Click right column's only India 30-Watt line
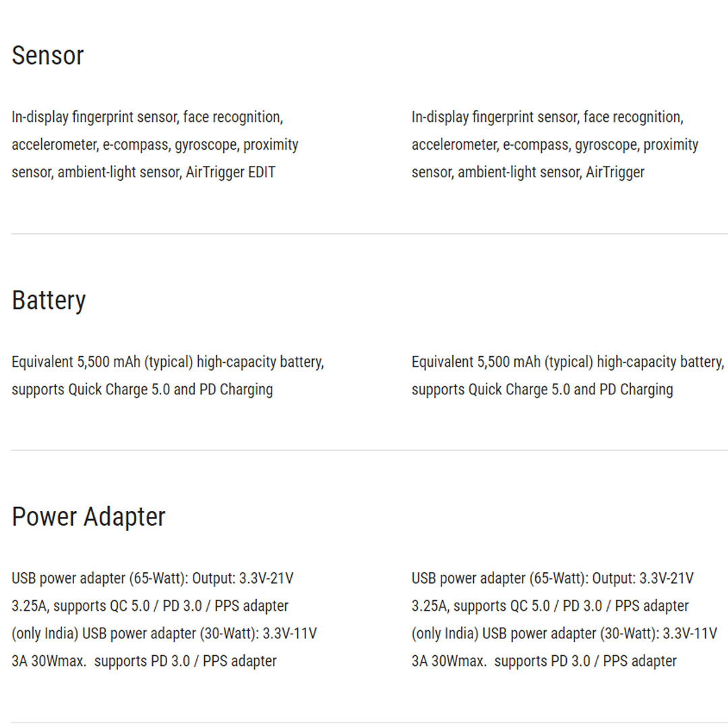This screenshot has height=728, width=728. tap(564, 634)
